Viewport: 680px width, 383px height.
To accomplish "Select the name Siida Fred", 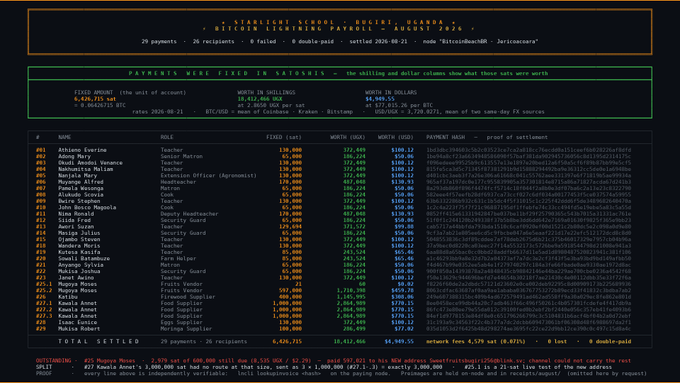I will tap(75, 220).
